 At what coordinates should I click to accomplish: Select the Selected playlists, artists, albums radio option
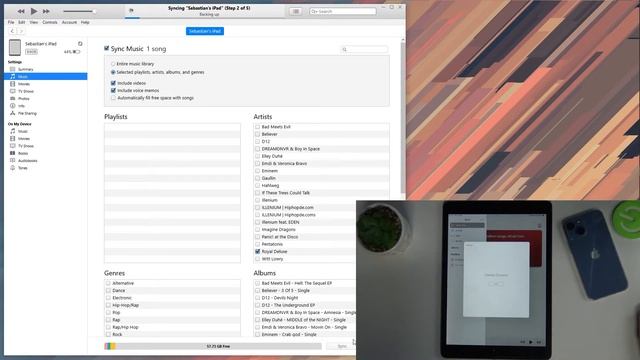113,72
